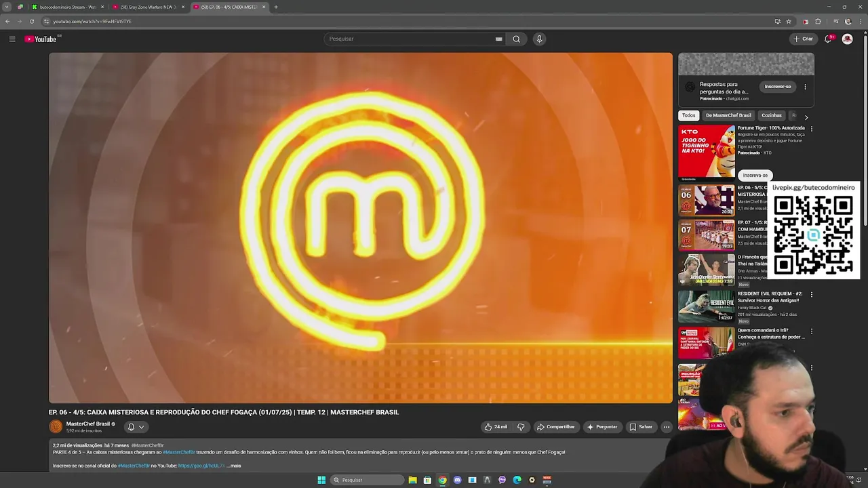Viewport: 868px width, 488px height.
Task: Like the video with thumbs-up button
Action: (x=496, y=427)
